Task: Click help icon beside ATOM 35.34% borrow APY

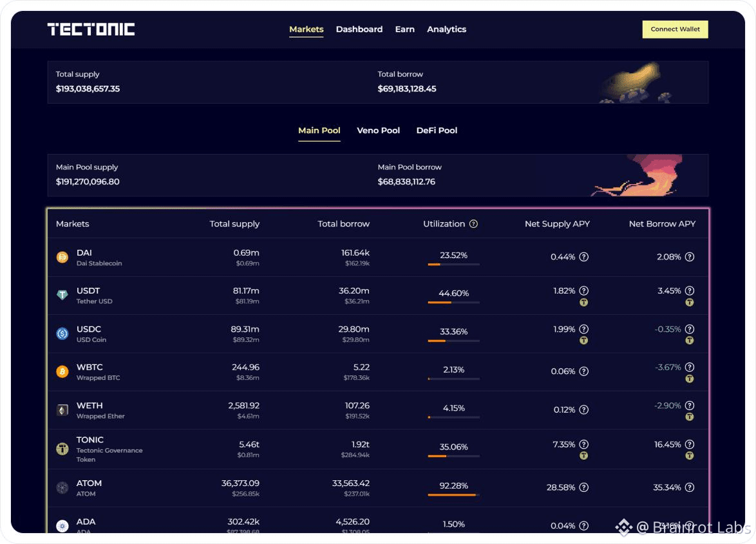Action: (x=690, y=487)
